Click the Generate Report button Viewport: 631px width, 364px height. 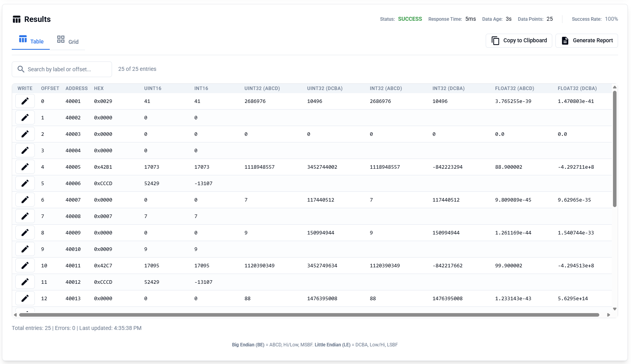pyautogui.click(x=586, y=40)
